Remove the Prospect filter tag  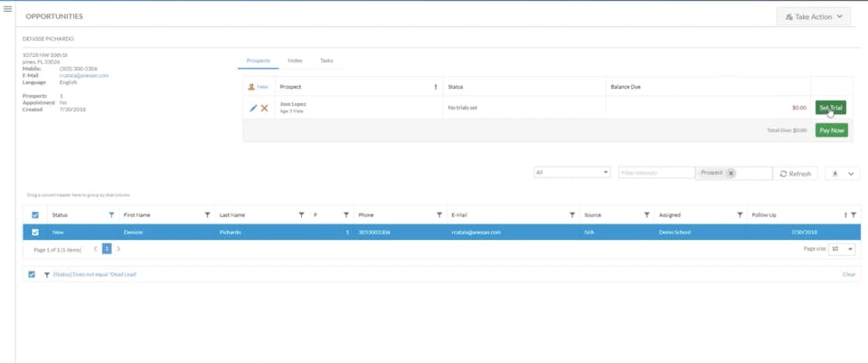(731, 173)
